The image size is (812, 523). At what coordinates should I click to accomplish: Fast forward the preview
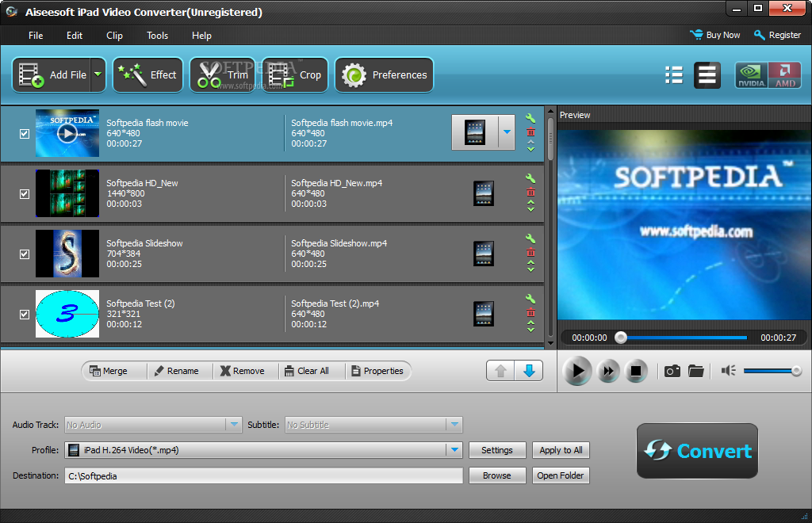click(x=608, y=371)
